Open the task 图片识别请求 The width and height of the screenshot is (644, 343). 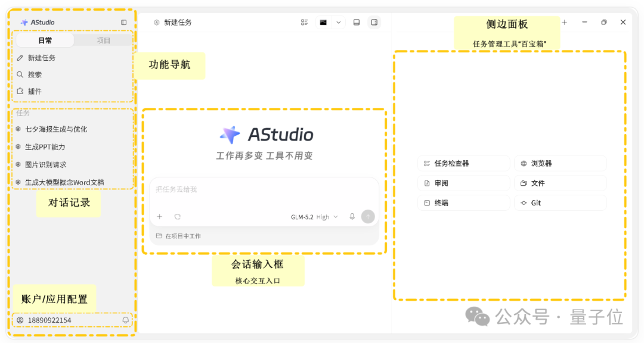click(41, 164)
